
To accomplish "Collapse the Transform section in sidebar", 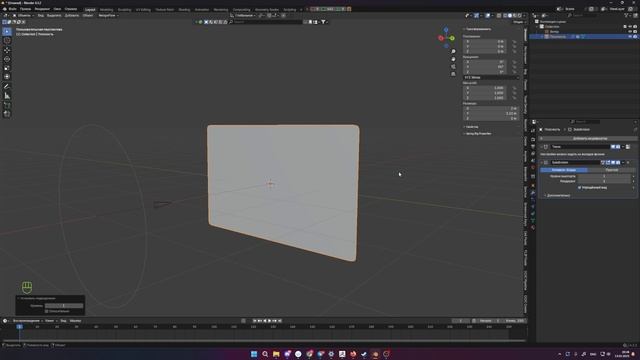I will tap(478, 29).
